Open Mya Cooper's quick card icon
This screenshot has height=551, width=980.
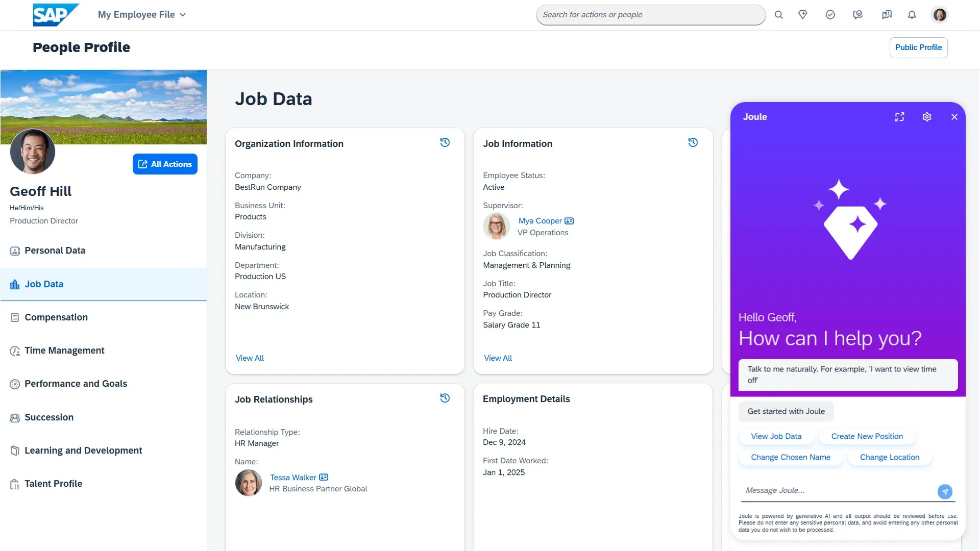pyautogui.click(x=569, y=221)
